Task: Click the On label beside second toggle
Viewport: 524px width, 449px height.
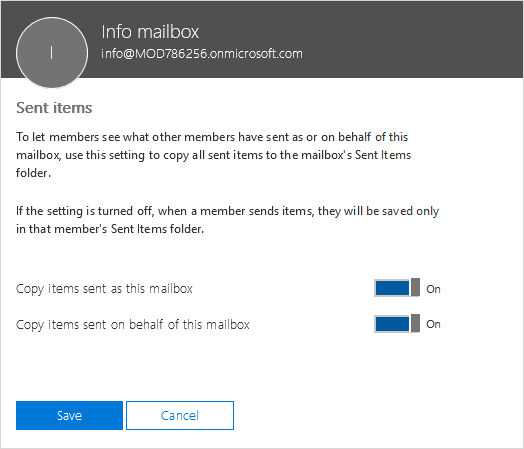Action: (433, 324)
